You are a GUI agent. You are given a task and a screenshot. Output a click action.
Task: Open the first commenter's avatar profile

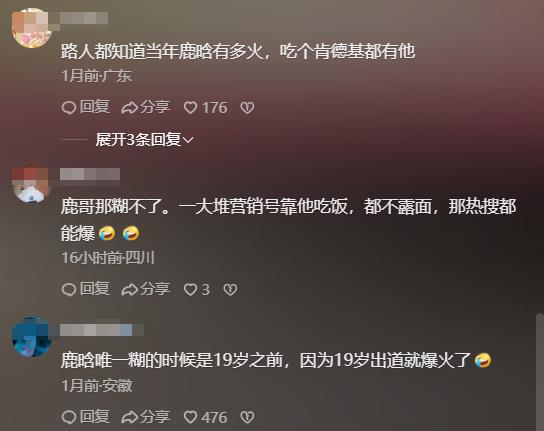coord(32,28)
